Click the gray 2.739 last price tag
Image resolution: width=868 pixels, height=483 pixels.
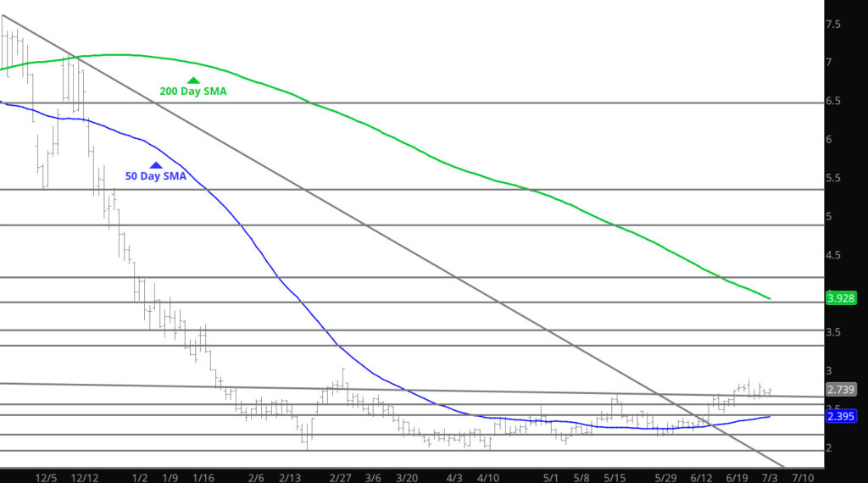841,390
